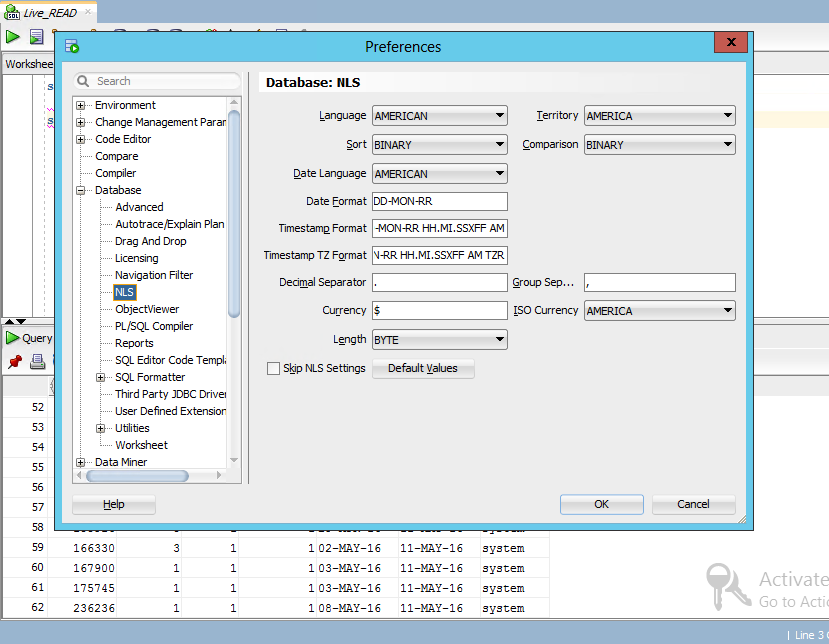Toggle Skip NLS Settings checkbox

point(273,369)
